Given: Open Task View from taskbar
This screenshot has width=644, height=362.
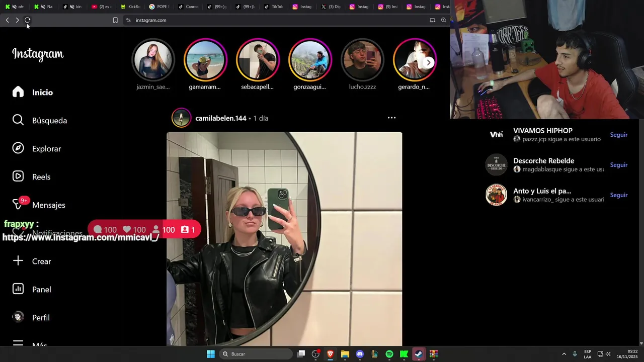Looking at the screenshot, I should point(301,354).
